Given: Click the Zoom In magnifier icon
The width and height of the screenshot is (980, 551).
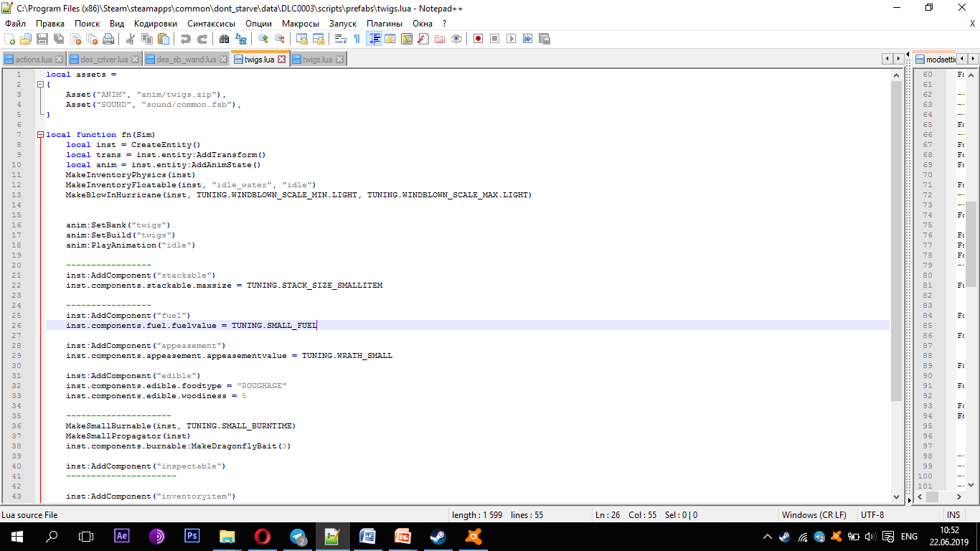Looking at the screenshot, I should [x=263, y=39].
